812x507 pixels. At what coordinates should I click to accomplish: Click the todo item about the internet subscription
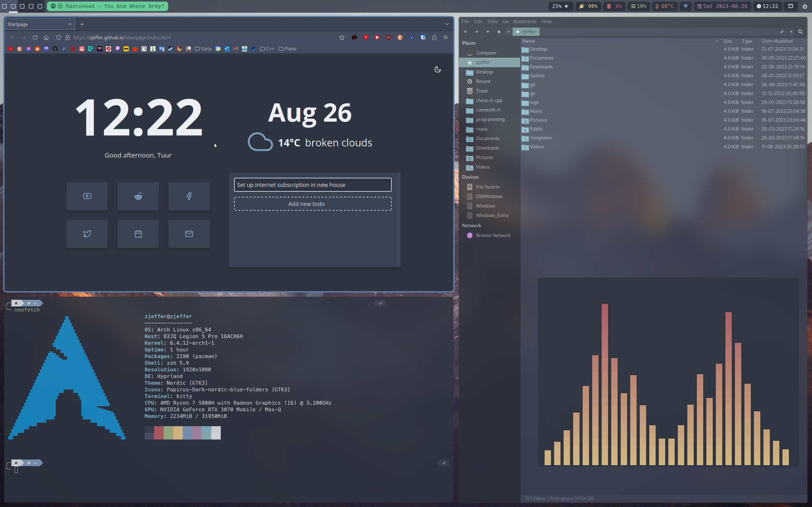tap(312, 185)
